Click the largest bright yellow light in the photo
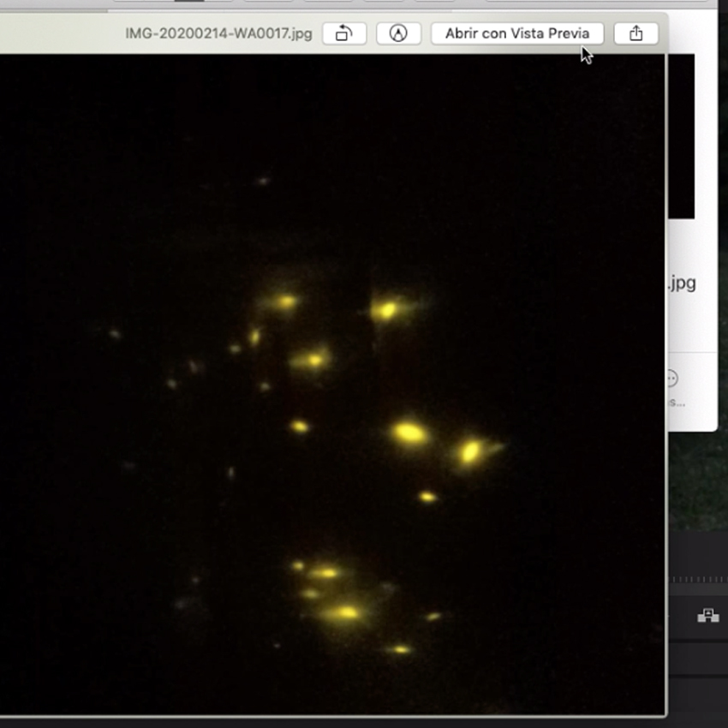728x728 pixels. point(410,433)
